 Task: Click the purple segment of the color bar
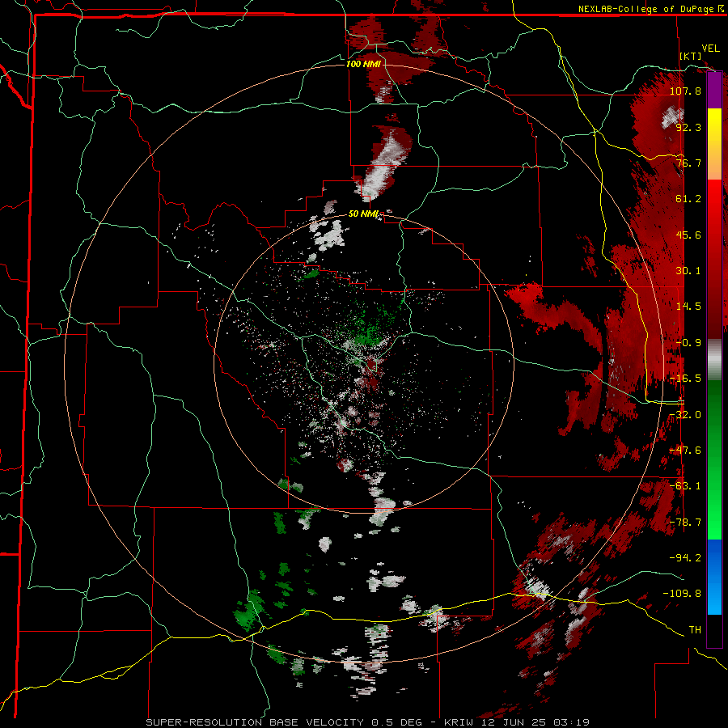(714, 90)
